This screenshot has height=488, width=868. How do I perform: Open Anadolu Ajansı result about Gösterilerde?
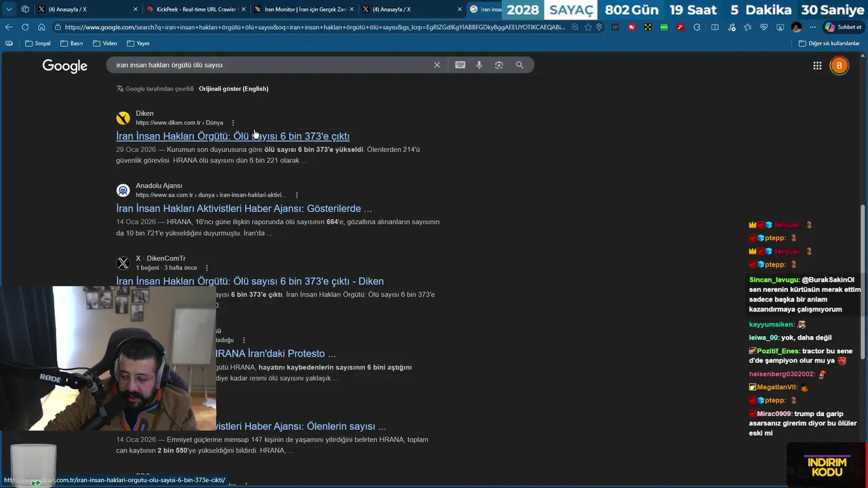pyautogui.click(x=244, y=209)
